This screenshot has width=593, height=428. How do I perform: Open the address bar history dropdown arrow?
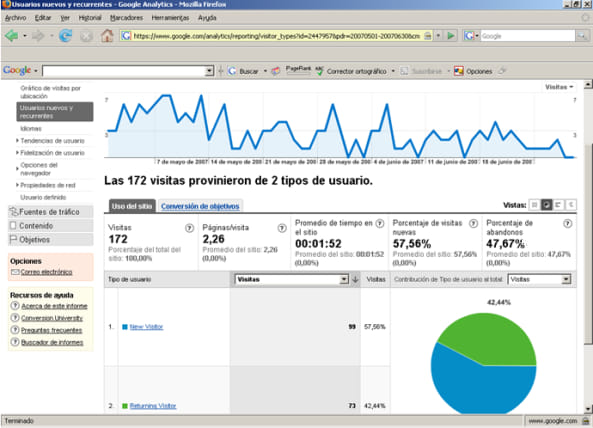[438, 36]
